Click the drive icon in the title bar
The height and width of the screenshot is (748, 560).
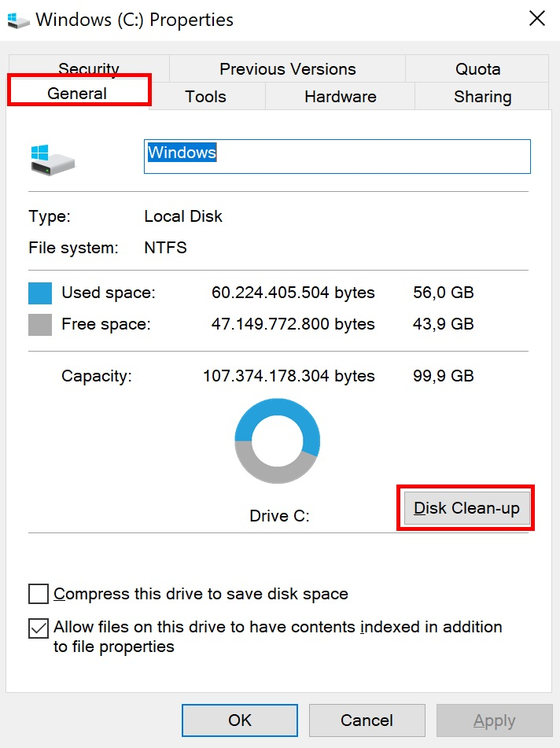pyautogui.click(x=17, y=19)
